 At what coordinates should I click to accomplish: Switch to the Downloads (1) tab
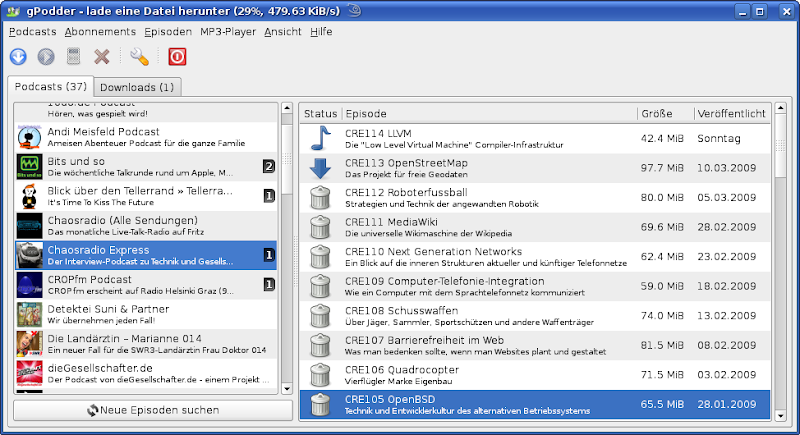point(137,87)
